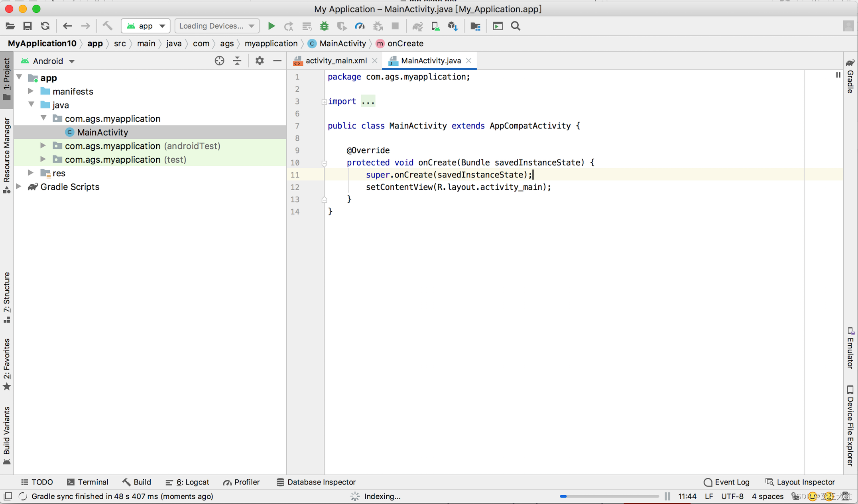Click the Search Everywhere magnifier icon

pyautogui.click(x=516, y=26)
